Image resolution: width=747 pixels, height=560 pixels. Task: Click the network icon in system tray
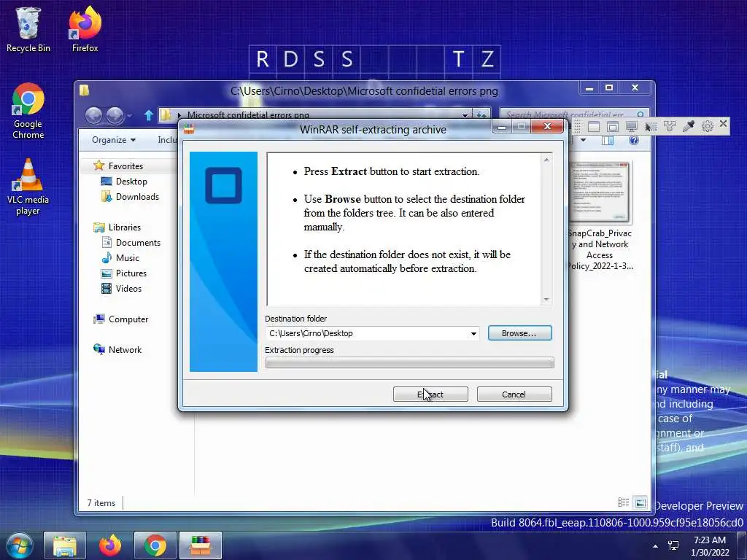pos(673,545)
